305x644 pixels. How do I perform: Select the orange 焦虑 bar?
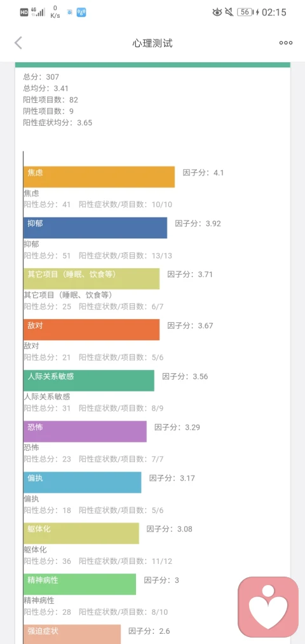point(99,177)
